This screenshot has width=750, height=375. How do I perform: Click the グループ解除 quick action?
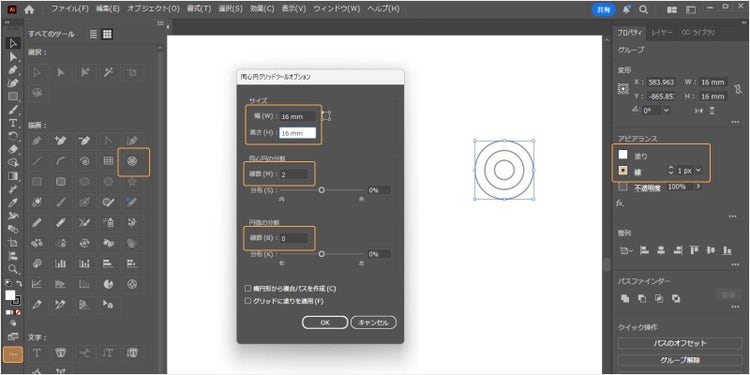click(680, 360)
